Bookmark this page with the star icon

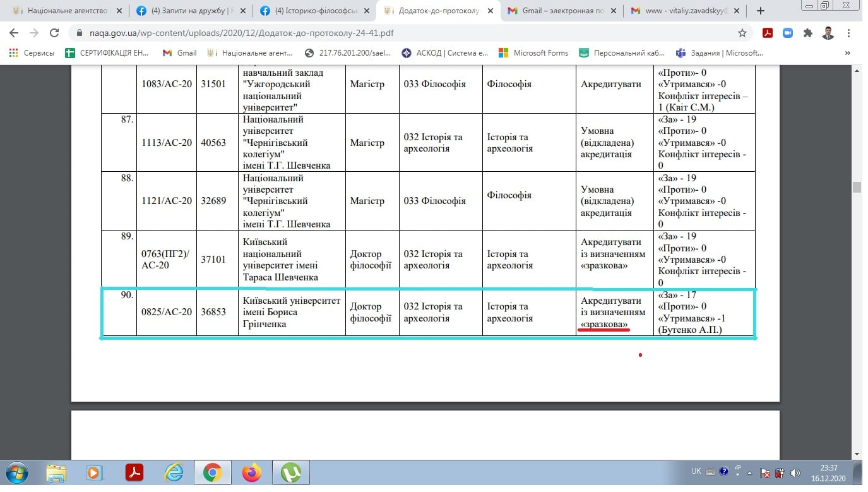point(742,33)
